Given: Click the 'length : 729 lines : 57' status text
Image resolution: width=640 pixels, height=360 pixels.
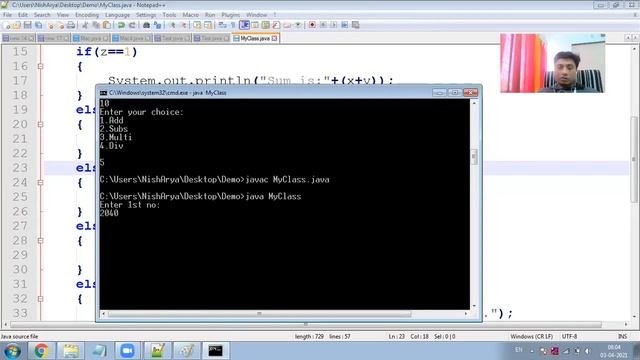Looking at the screenshot, I should coord(322,337).
